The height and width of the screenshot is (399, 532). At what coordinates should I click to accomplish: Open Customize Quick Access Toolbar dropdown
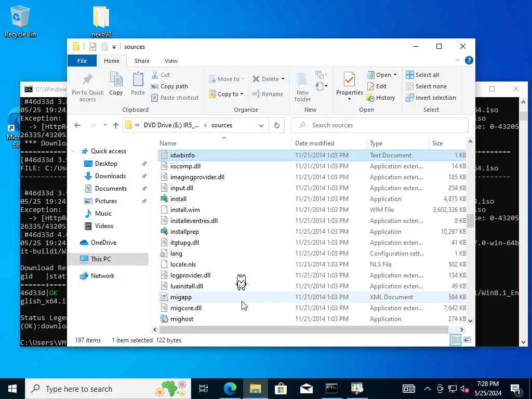114,47
